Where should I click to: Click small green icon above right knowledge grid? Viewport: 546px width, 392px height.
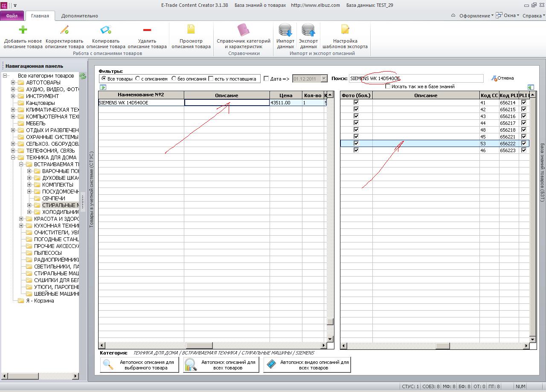531,87
